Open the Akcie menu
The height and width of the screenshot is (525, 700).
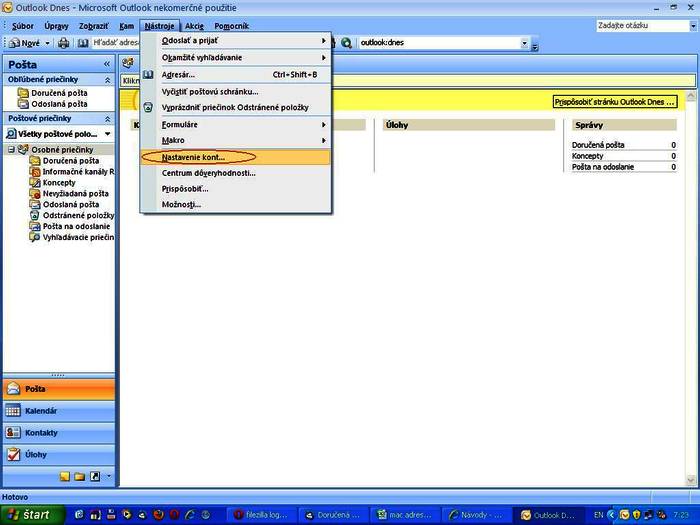(x=194, y=26)
